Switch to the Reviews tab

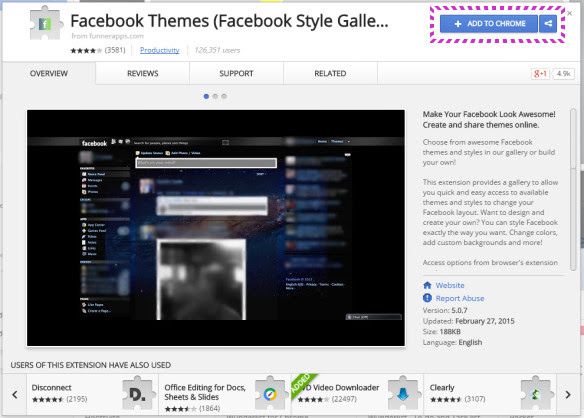coord(143,73)
